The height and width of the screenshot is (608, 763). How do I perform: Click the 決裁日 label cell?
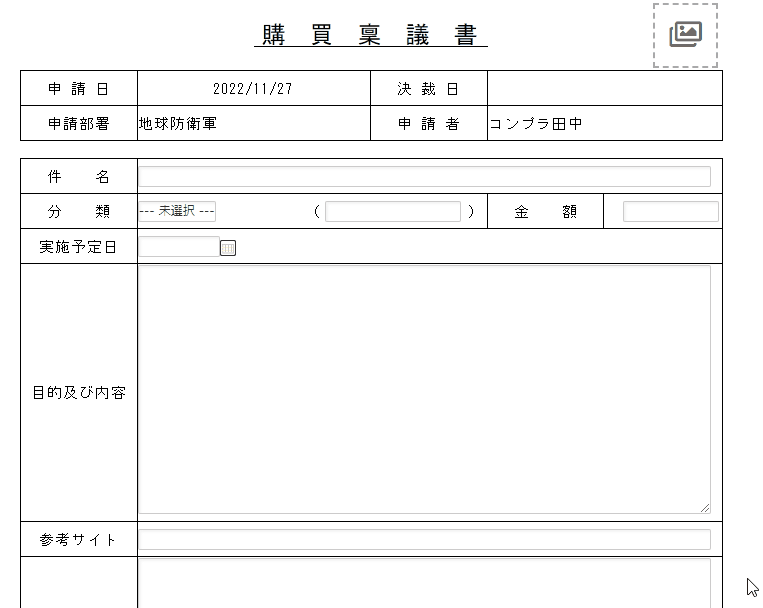[429, 88]
